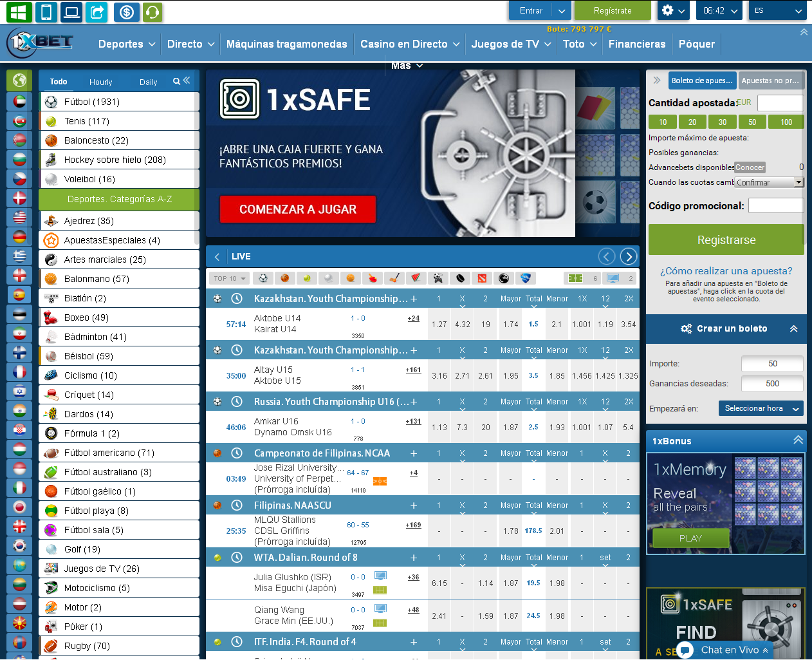Click the 1XBET logo

pyautogui.click(x=40, y=43)
